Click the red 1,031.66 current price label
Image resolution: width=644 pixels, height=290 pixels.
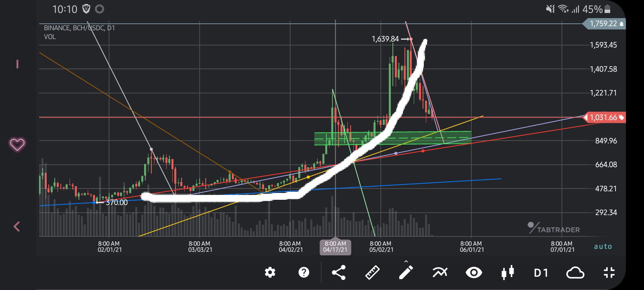(x=604, y=118)
